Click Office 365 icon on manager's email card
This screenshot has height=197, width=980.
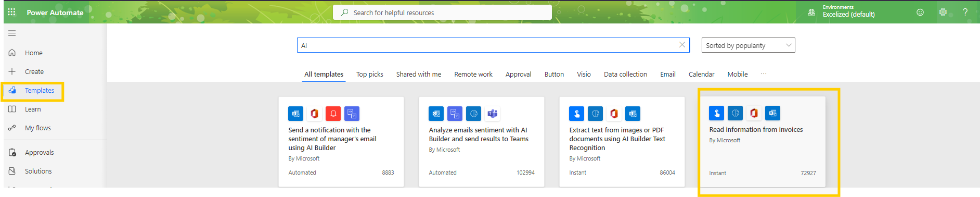[x=314, y=113]
